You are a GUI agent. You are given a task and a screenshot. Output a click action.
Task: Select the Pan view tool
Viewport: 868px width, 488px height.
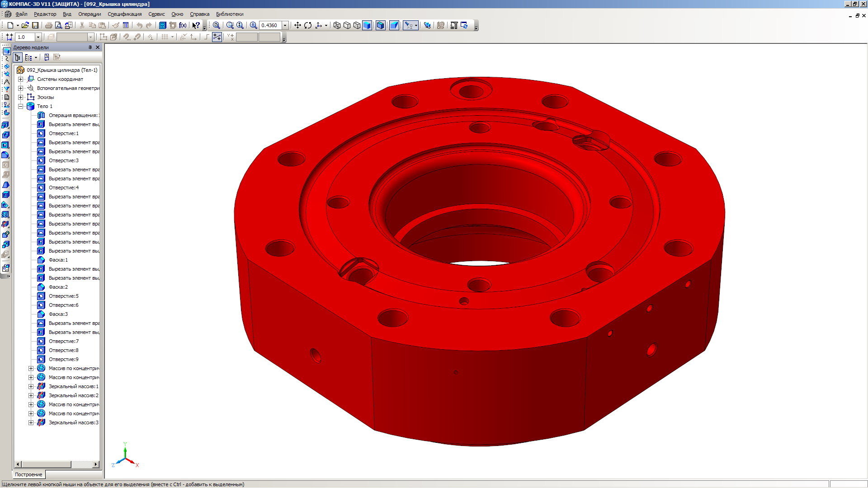point(297,25)
